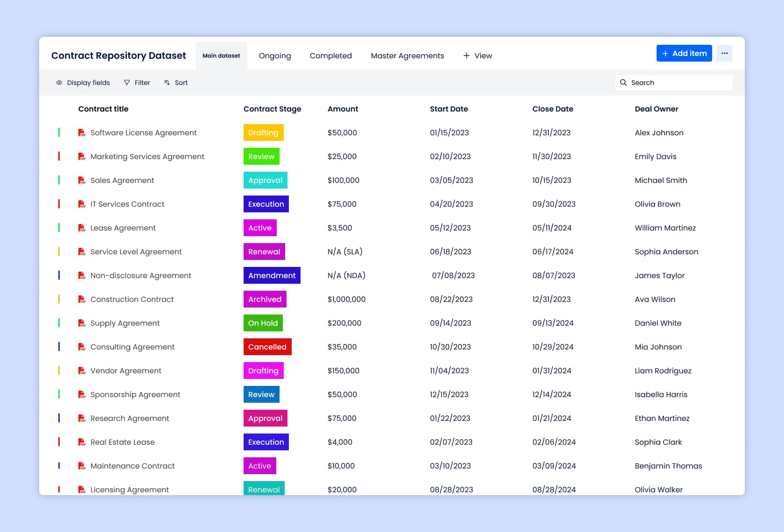Click the PDF icon beside Service Level Agreement

[82, 252]
